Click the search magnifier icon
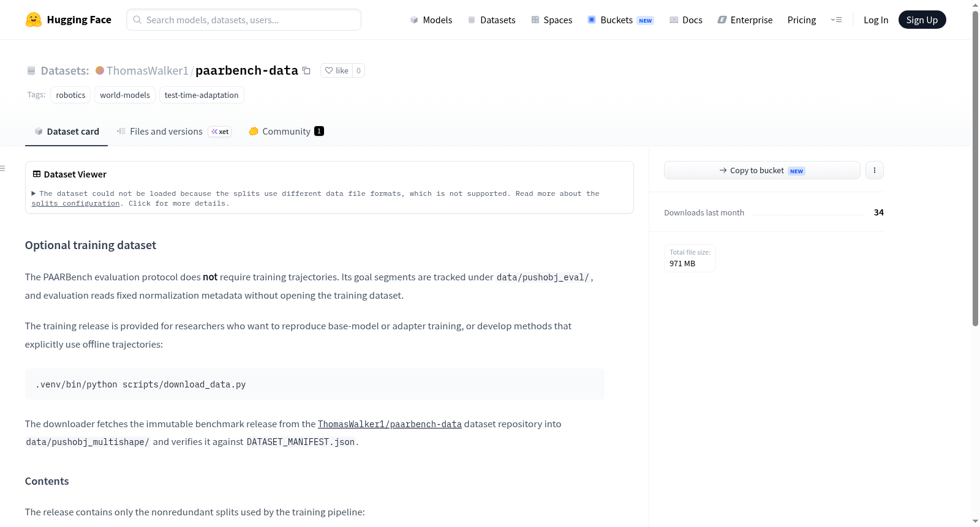980x527 pixels. pos(137,20)
